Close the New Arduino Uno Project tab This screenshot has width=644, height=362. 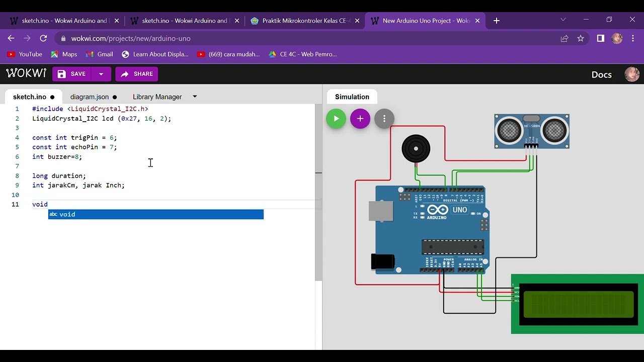click(x=477, y=21)
